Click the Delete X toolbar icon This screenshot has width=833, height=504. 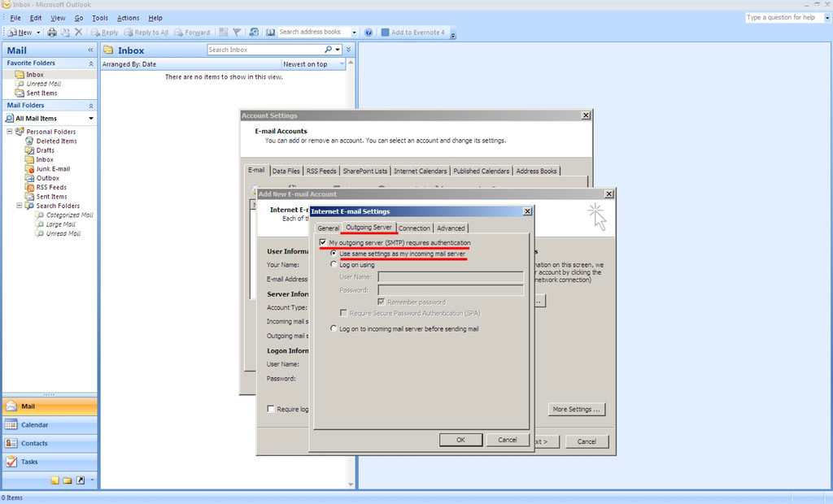coord(79,32)
